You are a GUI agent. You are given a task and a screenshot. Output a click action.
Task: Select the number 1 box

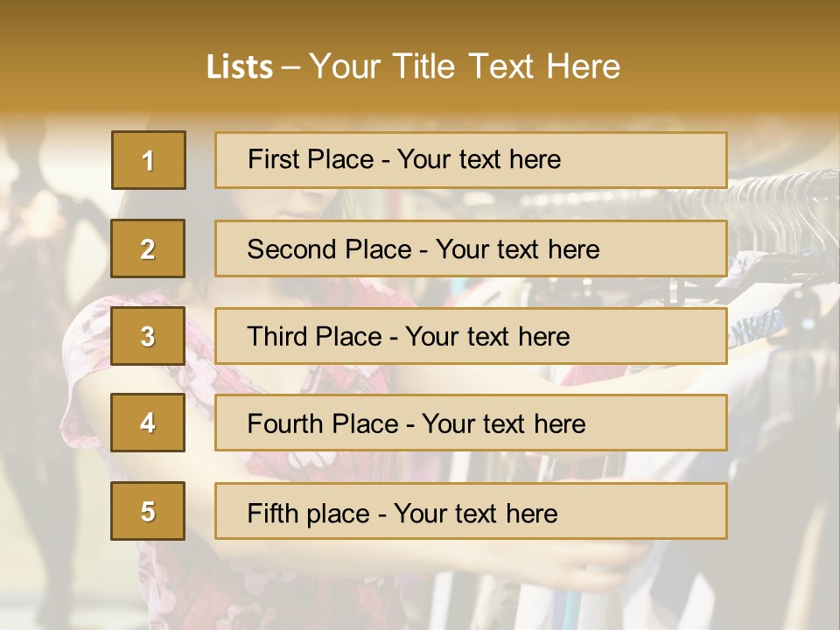click(149, 160)
